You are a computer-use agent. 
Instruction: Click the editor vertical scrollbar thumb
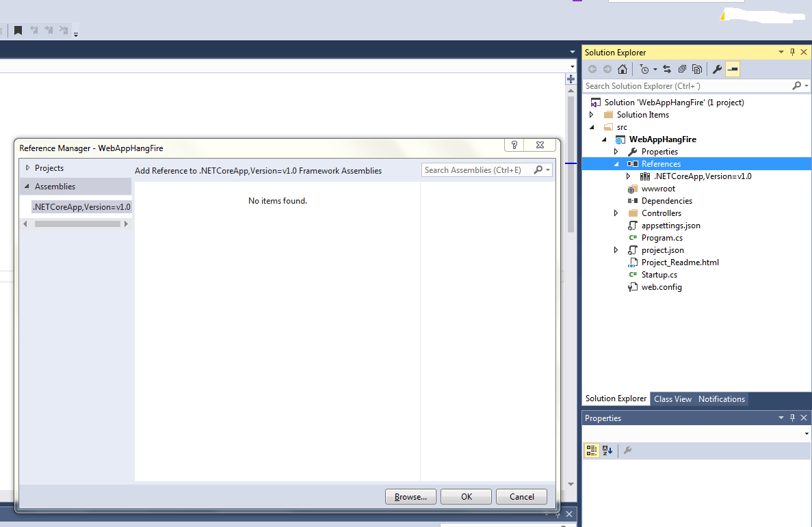(x=571, y=164)
